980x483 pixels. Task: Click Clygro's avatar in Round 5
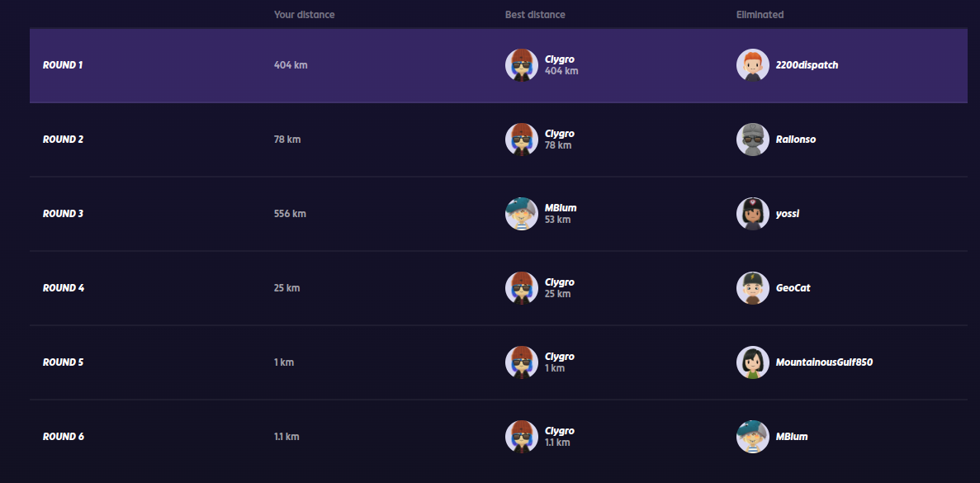click(x=521, y=362)
